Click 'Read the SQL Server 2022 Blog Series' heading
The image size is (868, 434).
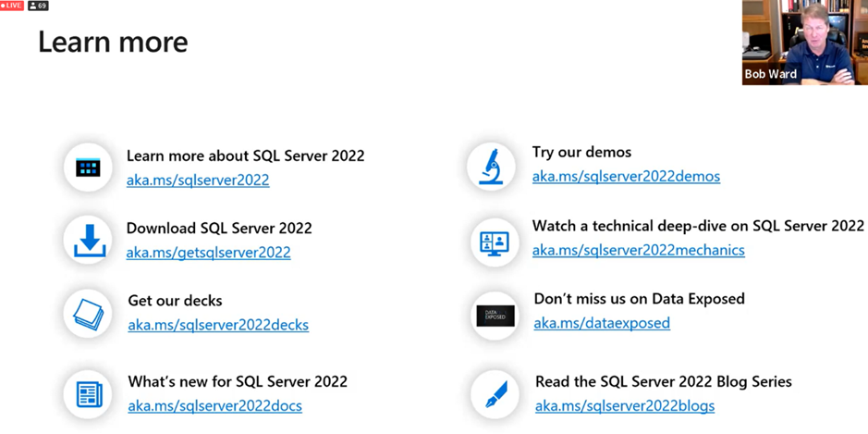[664, 381]
